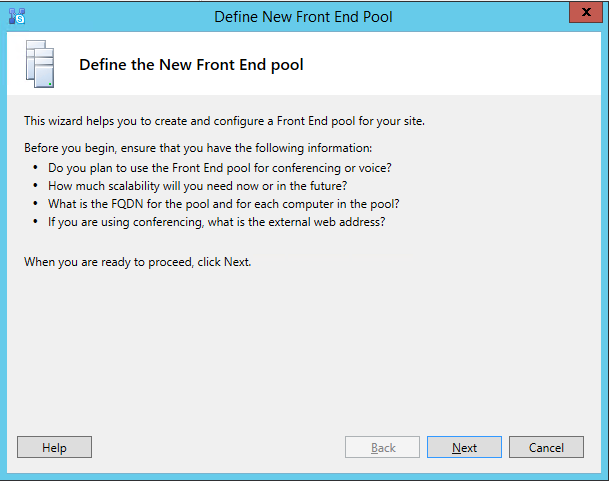Cancel the Front End pool wizard
Image resolution: width=609 pixels, height=481 pixels.
[x=546, y=447]
